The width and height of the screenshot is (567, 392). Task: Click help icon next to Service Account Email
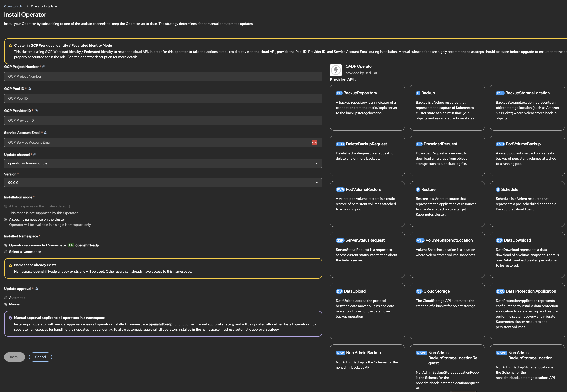(46, 133)
